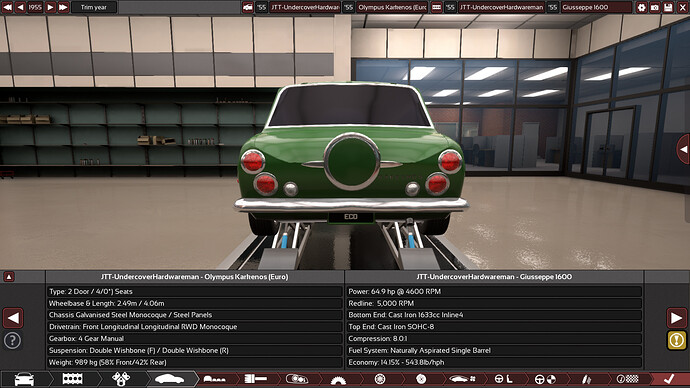Screen dimensions: 690x388
Task: Close the designer with the X icon
Action: (682, 7)
